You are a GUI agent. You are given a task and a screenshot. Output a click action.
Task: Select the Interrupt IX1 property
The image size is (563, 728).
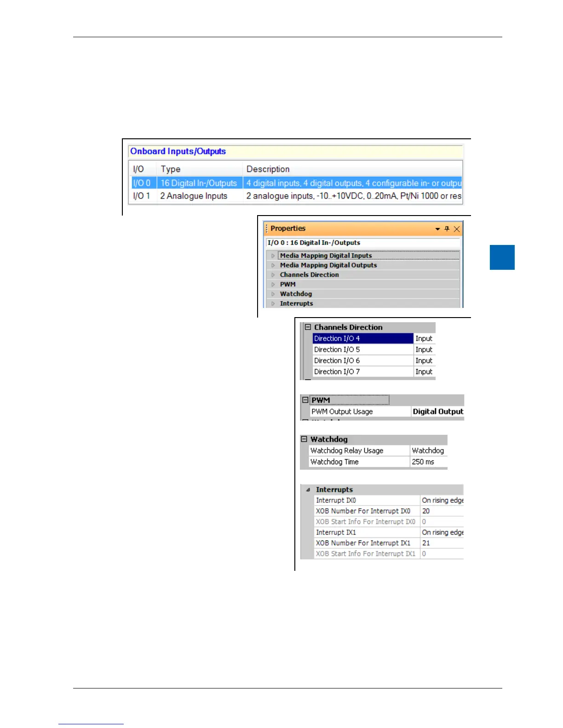point(367,532)
